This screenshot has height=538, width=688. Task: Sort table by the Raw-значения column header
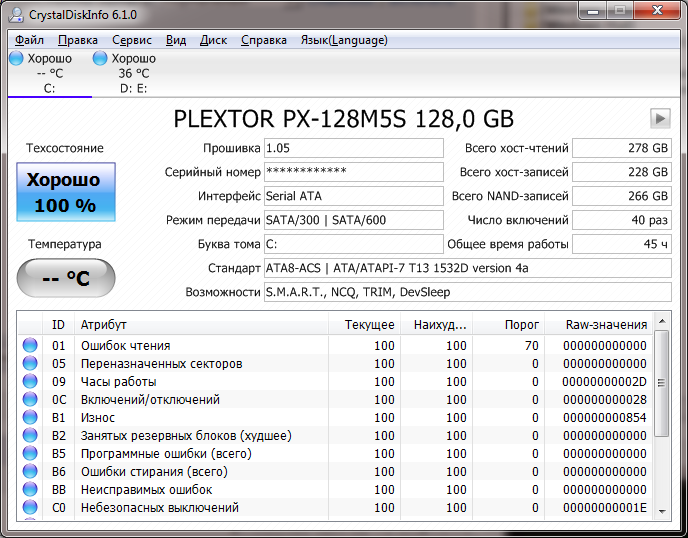pos(598,325)
